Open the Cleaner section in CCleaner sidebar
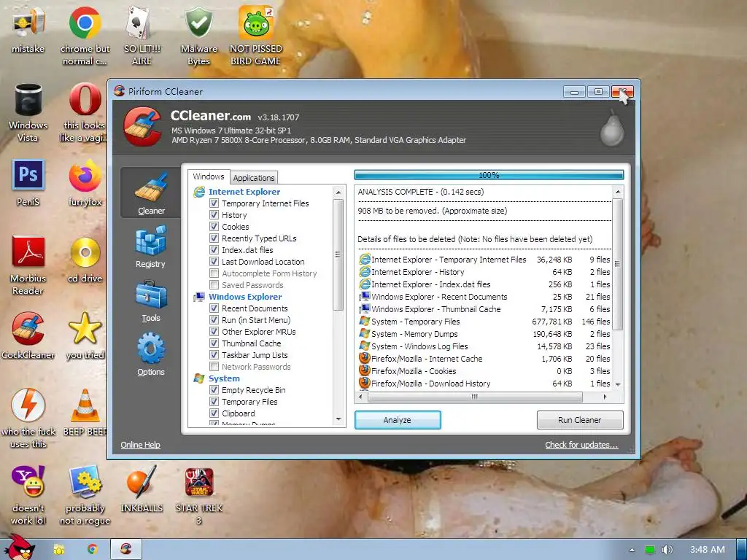 151,192
